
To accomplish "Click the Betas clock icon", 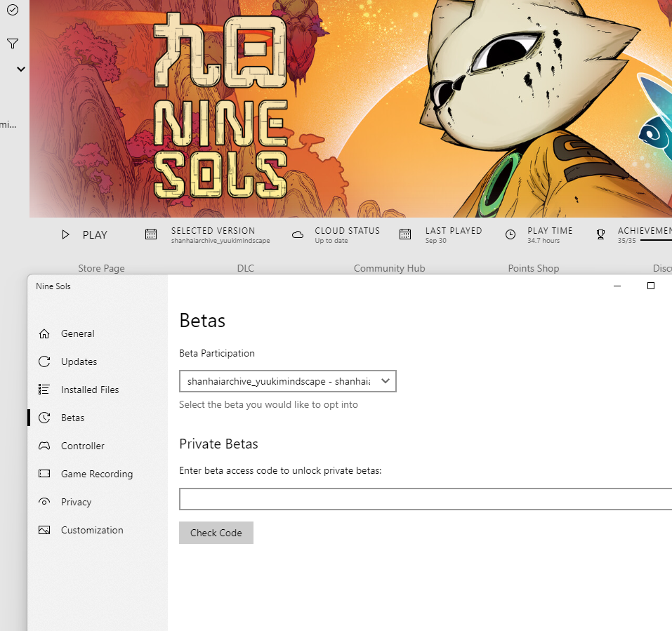I will (44, 418).
